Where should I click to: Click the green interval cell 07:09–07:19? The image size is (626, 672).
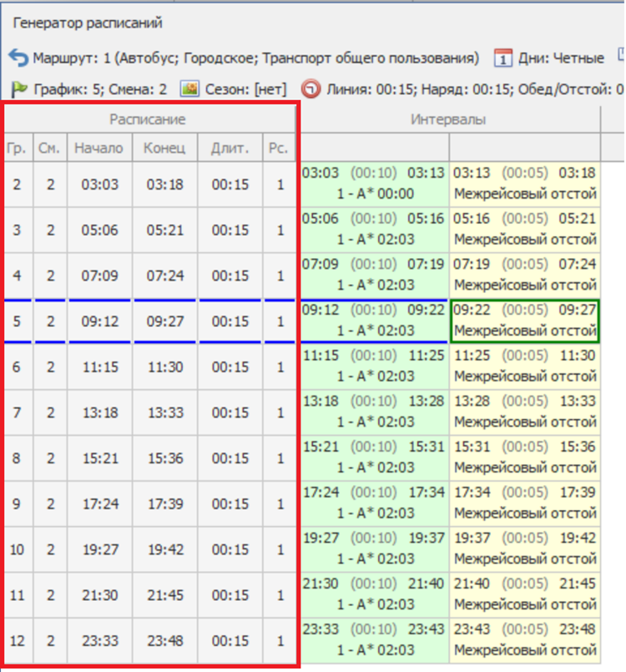click(374, 275)
